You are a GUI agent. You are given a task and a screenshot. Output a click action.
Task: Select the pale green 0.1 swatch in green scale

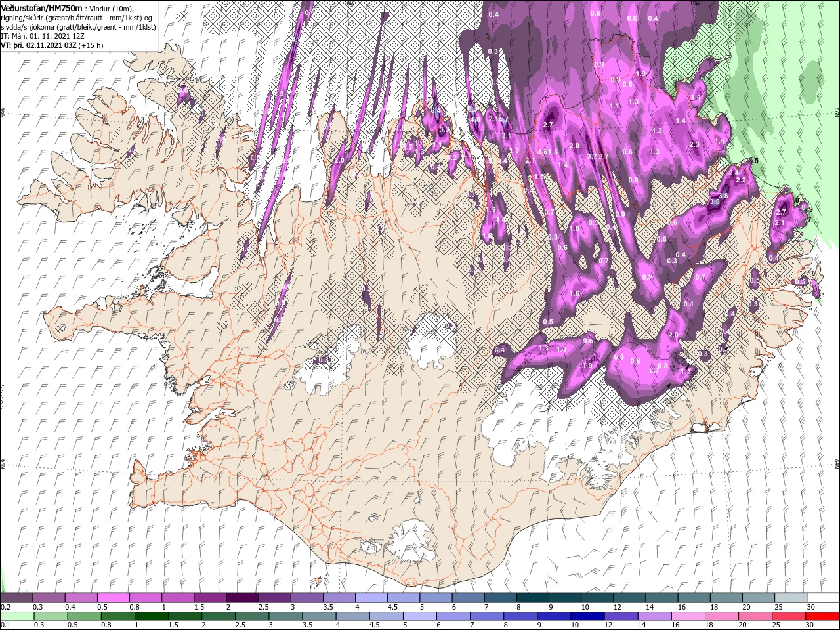[17, 616]
